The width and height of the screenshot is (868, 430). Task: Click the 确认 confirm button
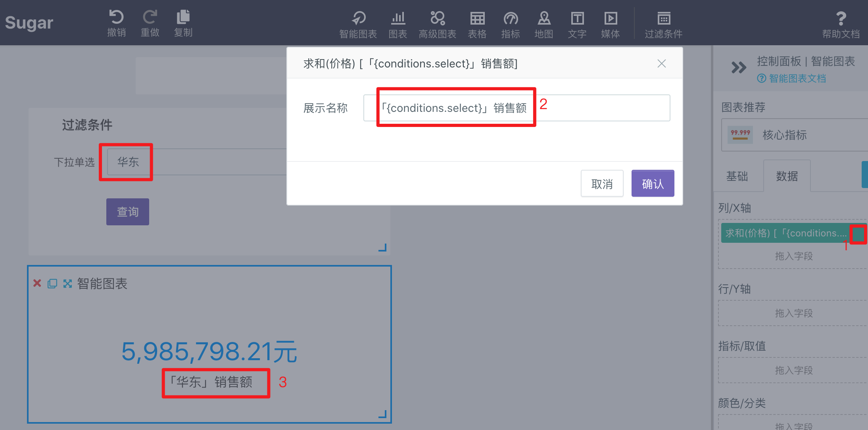(653, 184)
